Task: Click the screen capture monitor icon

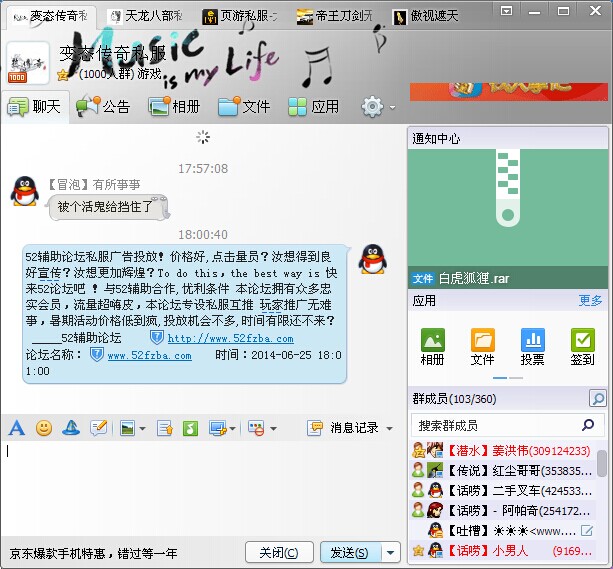Action: (x=218, y=429)
